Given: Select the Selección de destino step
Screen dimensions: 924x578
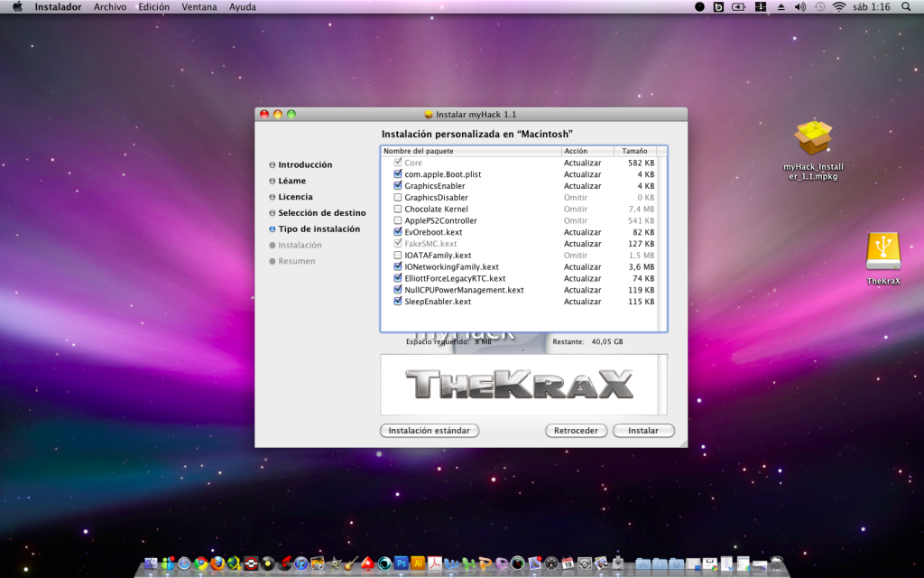Looking at the screenshot, I should click(x=322, y=212).
